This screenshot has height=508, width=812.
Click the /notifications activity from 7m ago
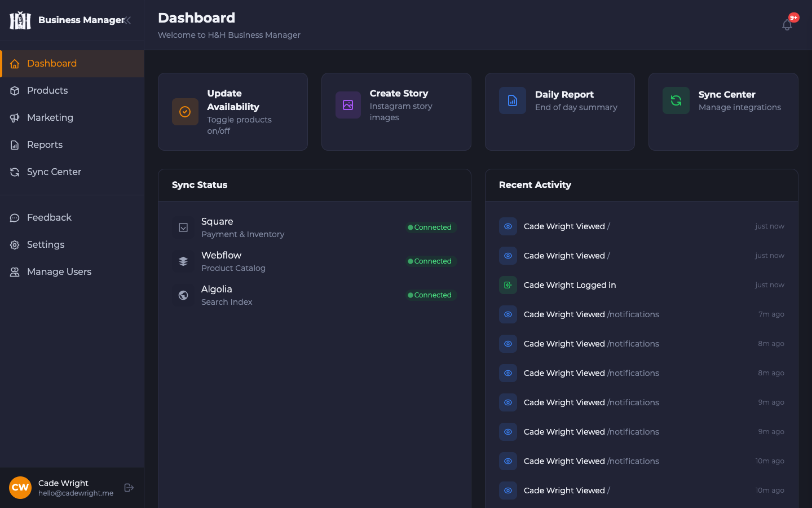(642, 314)
